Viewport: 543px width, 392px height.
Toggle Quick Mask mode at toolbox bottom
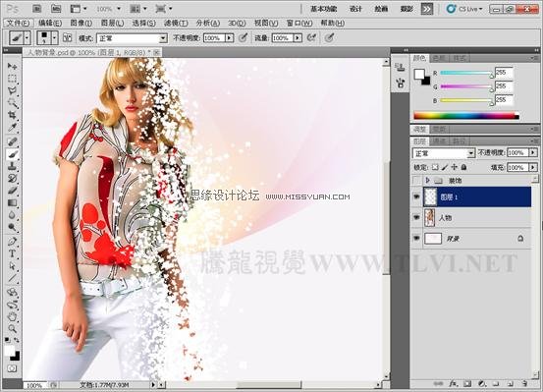(12, 368)
